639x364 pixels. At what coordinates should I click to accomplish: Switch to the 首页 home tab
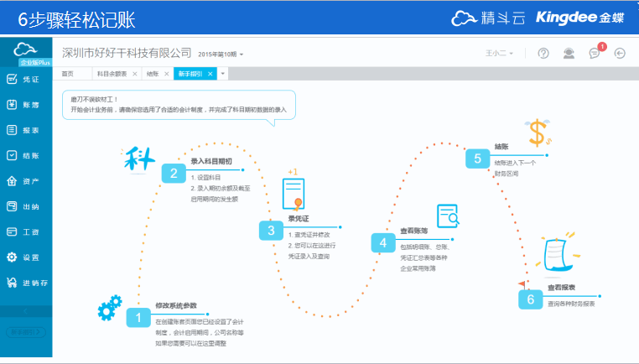[68, 74]
